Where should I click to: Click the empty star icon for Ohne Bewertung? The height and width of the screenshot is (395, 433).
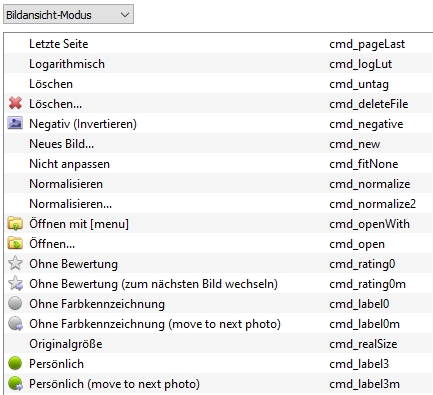tap(15, 263)
